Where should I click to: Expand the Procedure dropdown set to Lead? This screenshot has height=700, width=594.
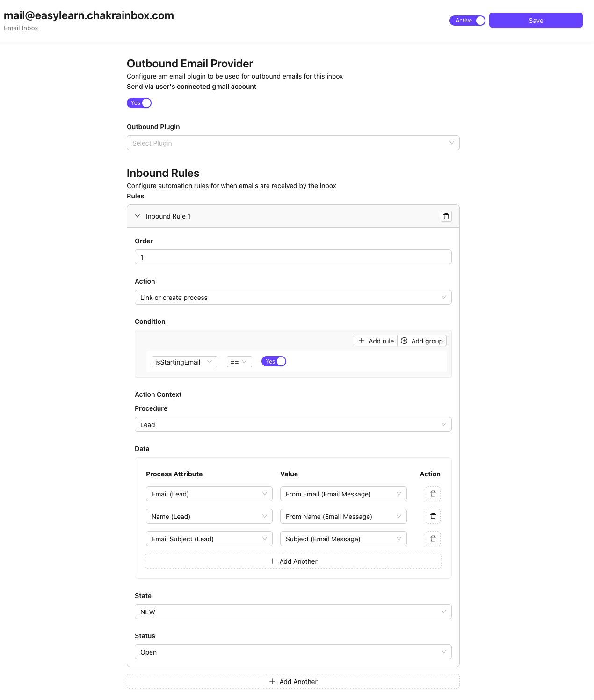pyautogui.click(x=293, y=425)
